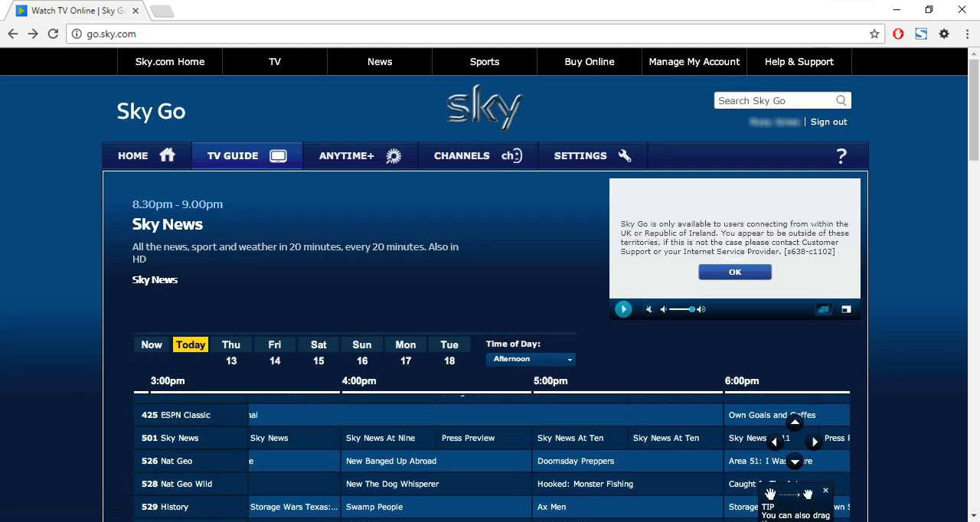
Task: Mute the video player audio
Action: pos(648,309)
